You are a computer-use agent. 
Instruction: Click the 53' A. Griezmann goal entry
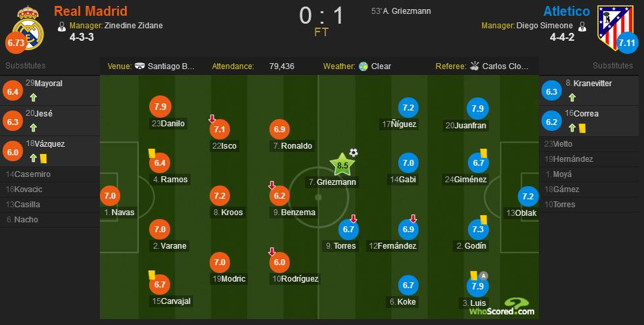(401, 12)
